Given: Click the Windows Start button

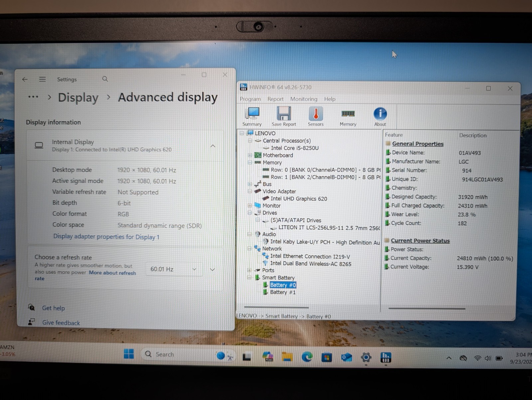Looking at the screenshot, I should [x=129, y=354].
